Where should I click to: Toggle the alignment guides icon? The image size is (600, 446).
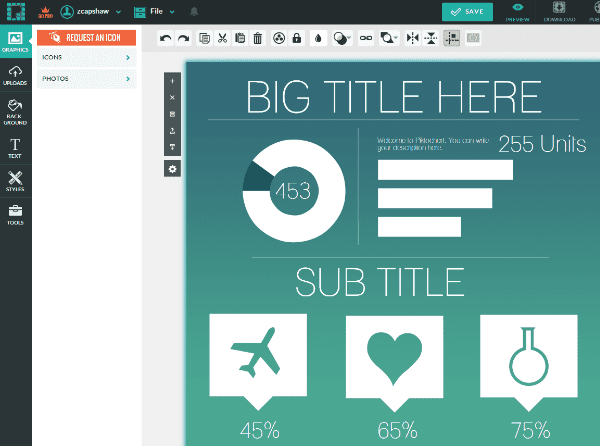(452, 38)
